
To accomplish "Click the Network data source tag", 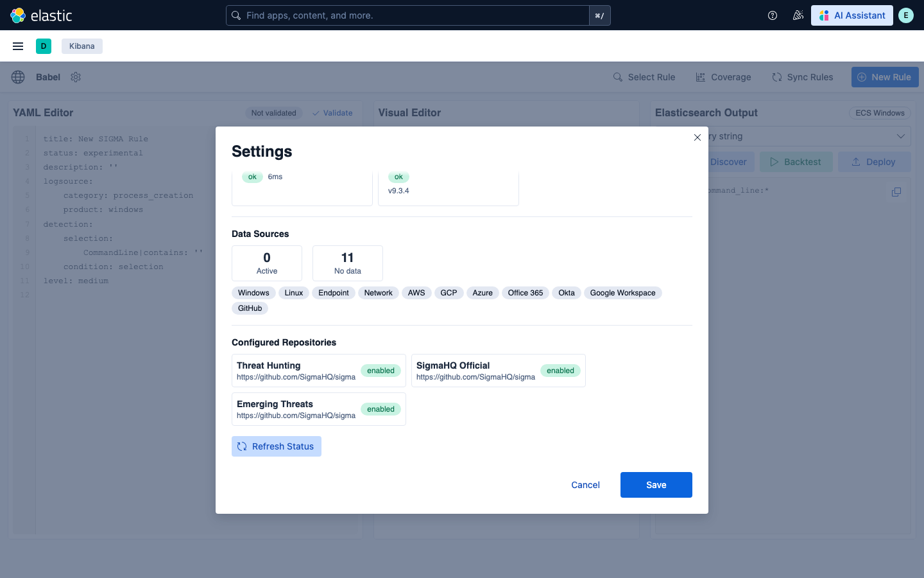I will pyautogui.click(x=379, y=293).
